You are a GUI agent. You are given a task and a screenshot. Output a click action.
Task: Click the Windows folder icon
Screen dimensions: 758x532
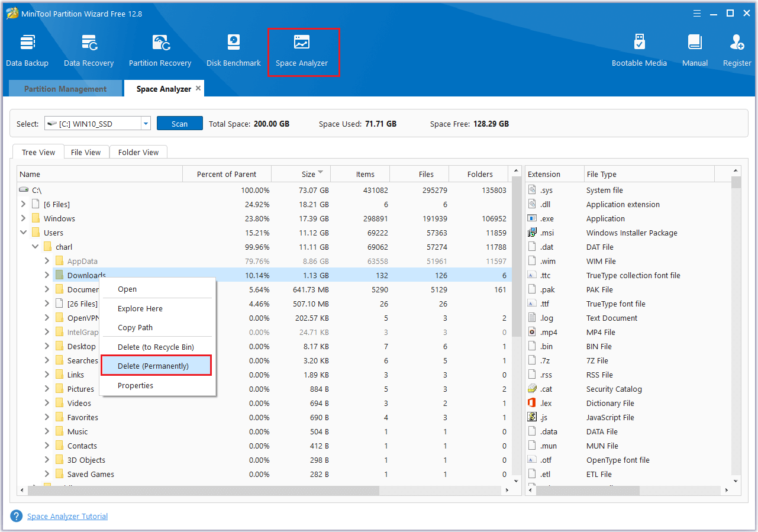click(36, 218)
